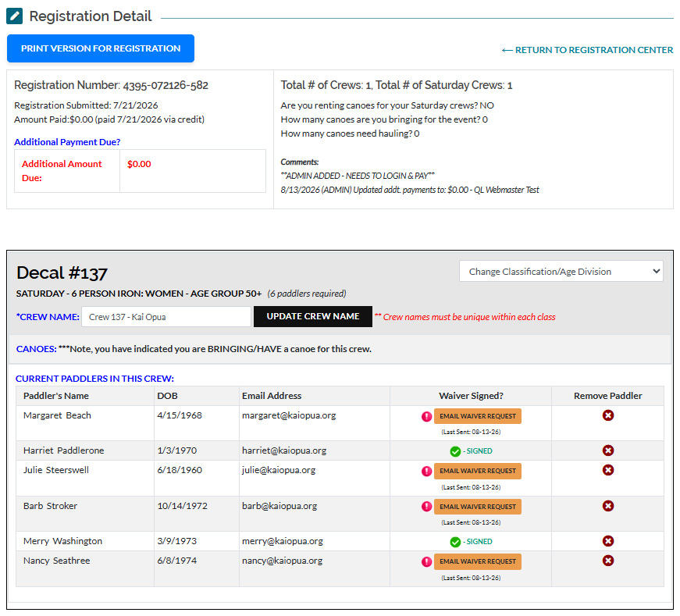This screenshot has height=616, width=680.
Task: Email waiver request to Julie Steerswell
Action: coord(478,471)
